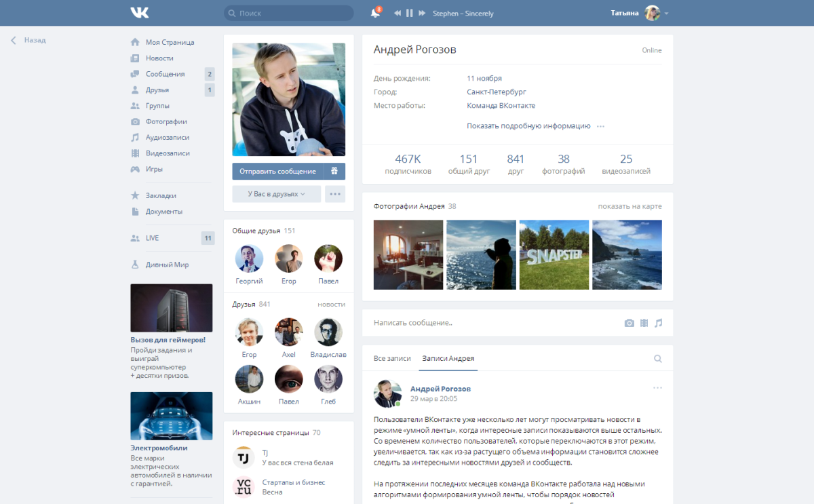This screenshot has height=504, width=814.
Task: Open the notifications bell
Action: pos(374,13)
